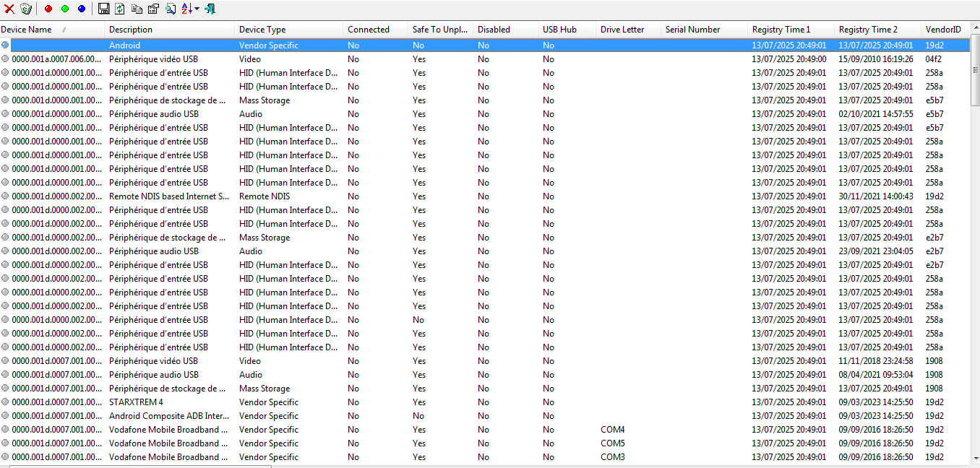Click the blue ball toolbar icon

[81, 9]
